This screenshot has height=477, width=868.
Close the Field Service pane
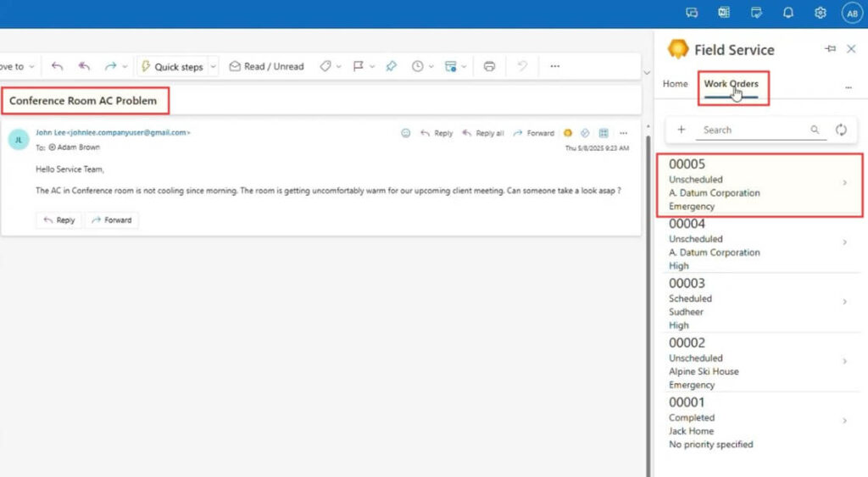tap(851, 49)
